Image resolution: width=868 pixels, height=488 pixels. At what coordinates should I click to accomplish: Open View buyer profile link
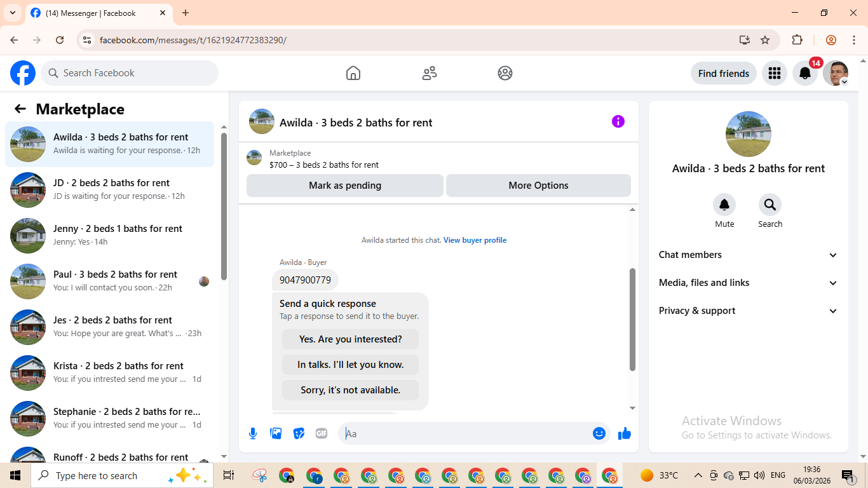pyautogui.click(x=475, y=240)
